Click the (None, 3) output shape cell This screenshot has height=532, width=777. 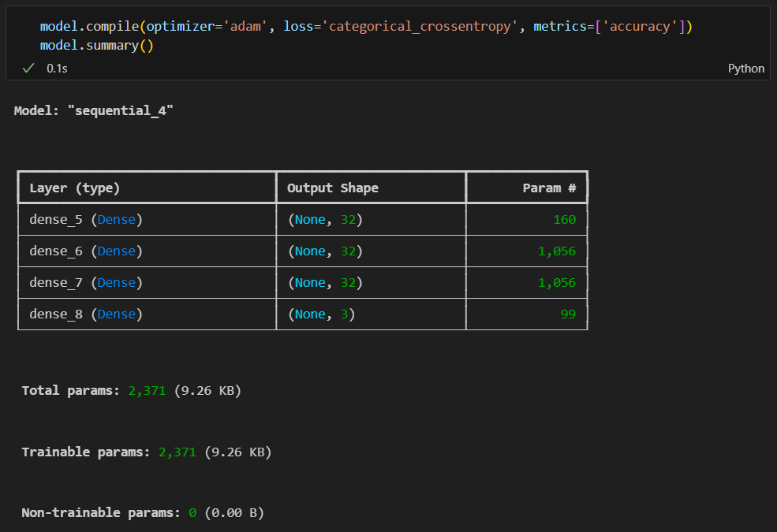pyautogui.click(x=321, y=314)
